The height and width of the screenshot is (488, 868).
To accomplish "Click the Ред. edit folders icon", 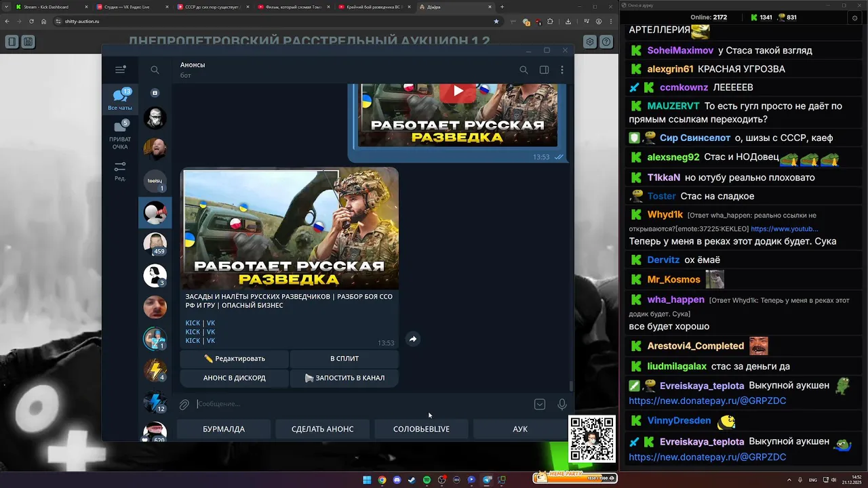I will (x=120, y=171).
